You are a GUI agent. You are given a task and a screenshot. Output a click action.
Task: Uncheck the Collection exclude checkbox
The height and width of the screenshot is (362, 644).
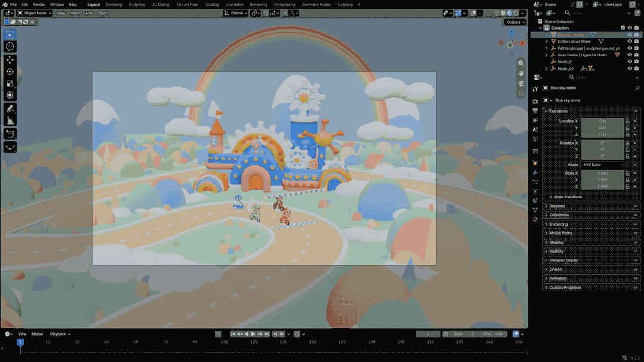[623, 28]
